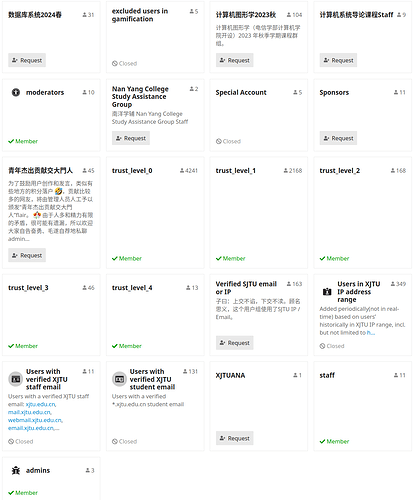This screenshot has width=414, height=500.
Task: Click the XJTU IP address range badge icon
Action: (327, 292)
